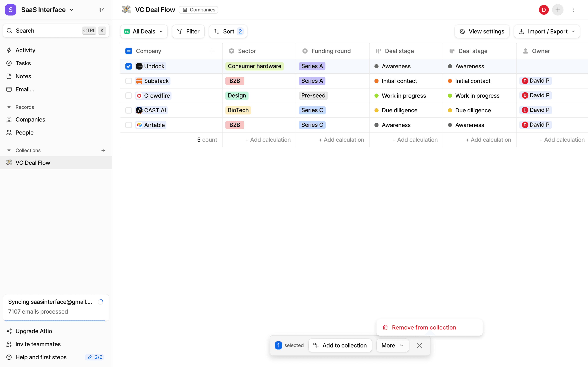The height and width of the screenshot is (367, 588).
Task: Click the add member plus circle icon
Action: (x=558, y=10)
